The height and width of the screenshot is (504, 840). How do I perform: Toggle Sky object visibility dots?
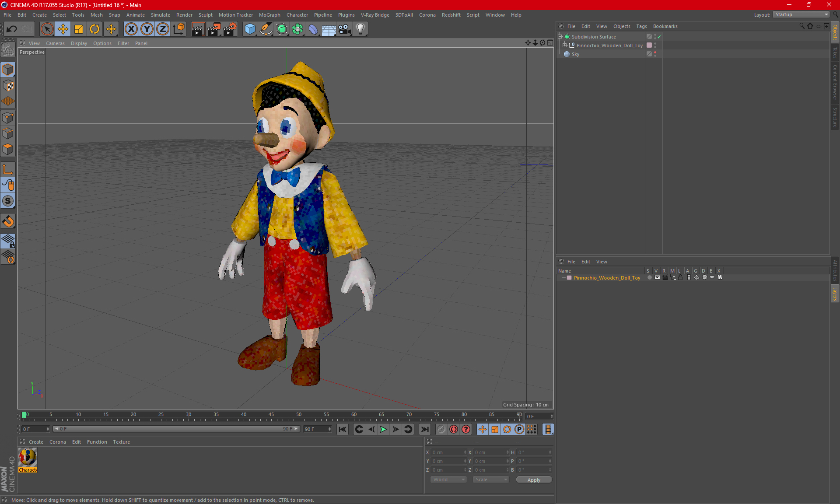pos(655,54)
